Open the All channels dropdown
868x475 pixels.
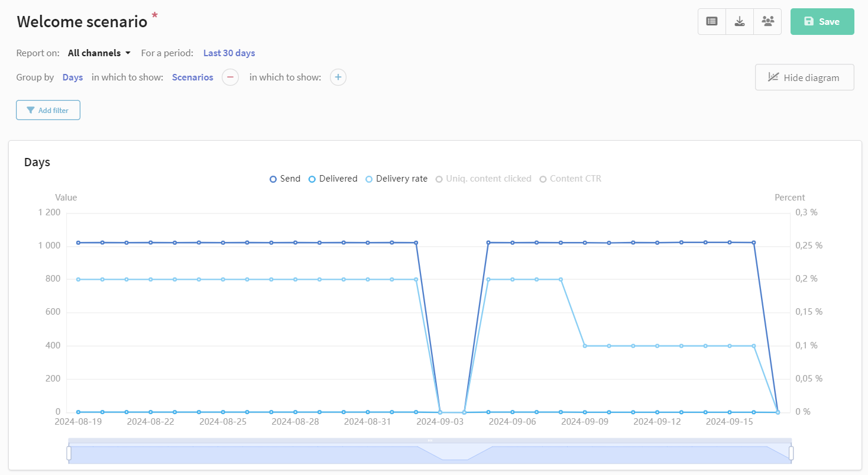pyautogui.click(x=99, y=53)
